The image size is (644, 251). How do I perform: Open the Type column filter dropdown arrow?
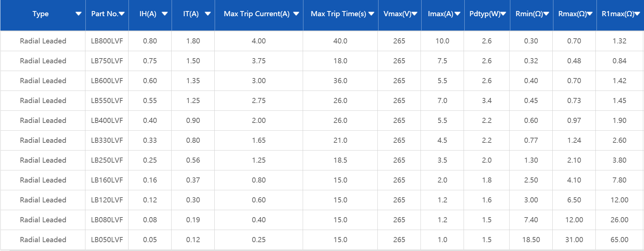coord(78,14)
